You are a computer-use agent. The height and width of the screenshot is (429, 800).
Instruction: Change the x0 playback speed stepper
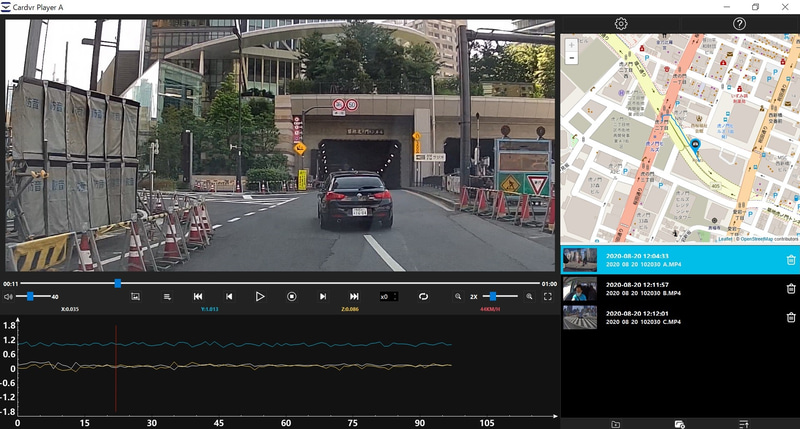coord(388,296)
